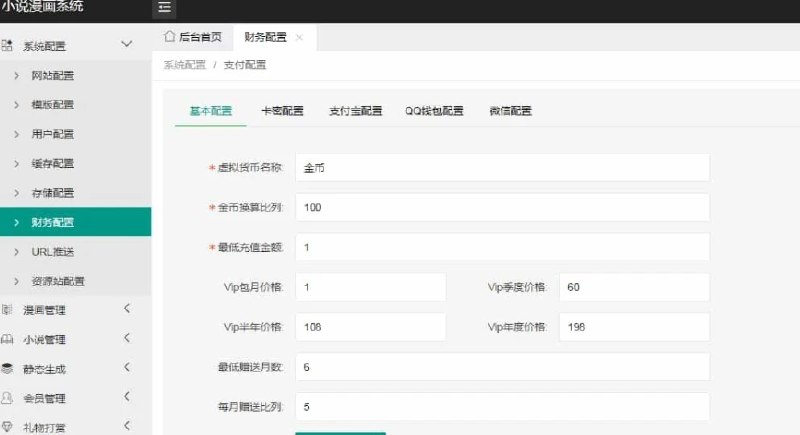800x435 pixels.
Task: Click 系统配置 in the breadcrumb
Action: point(185,65)
